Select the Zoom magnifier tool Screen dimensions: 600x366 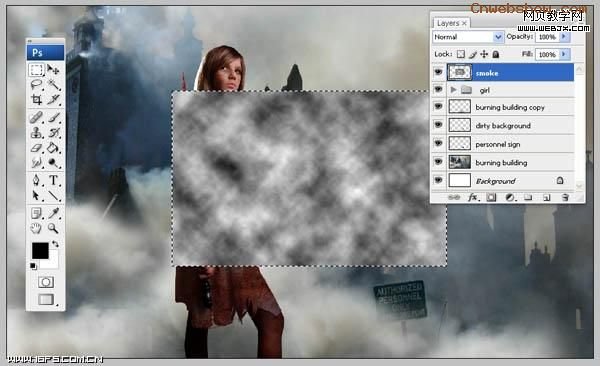point(53,229)
